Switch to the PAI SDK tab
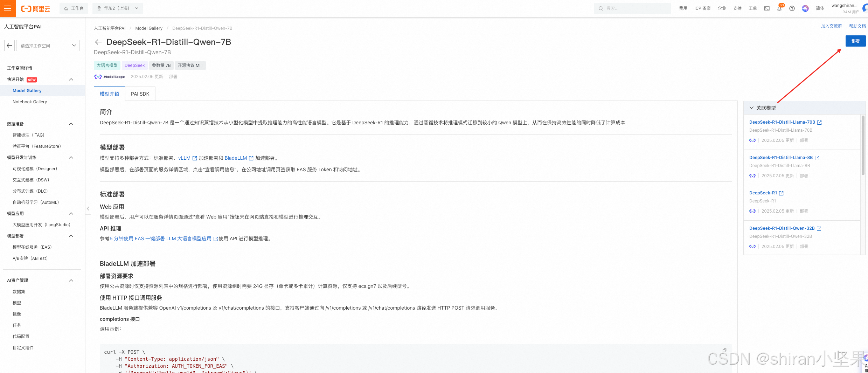868x373 pixels. (140, 94)
